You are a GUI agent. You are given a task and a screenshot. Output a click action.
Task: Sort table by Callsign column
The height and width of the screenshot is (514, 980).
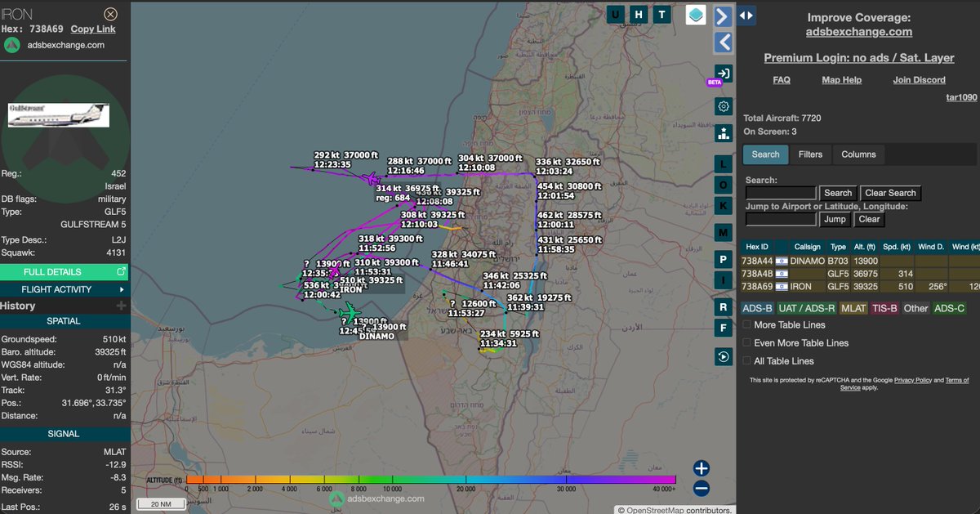(x=807, y=247)
